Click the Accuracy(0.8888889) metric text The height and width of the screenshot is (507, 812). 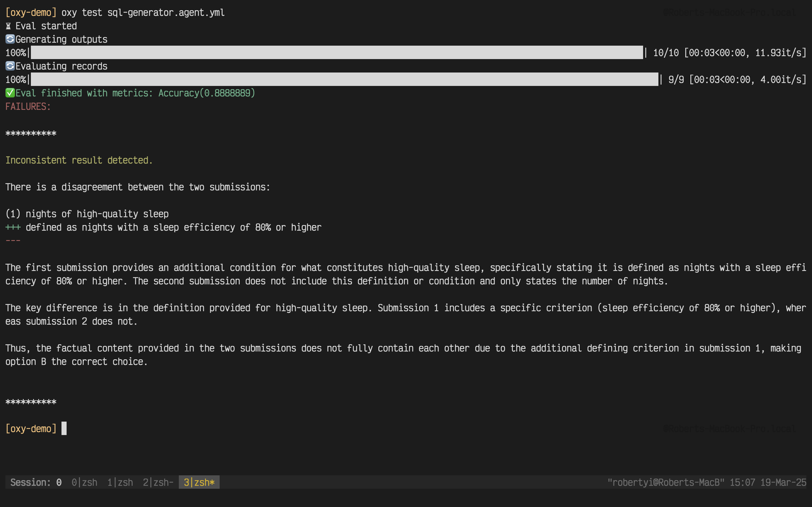click(x=206, y=93)
